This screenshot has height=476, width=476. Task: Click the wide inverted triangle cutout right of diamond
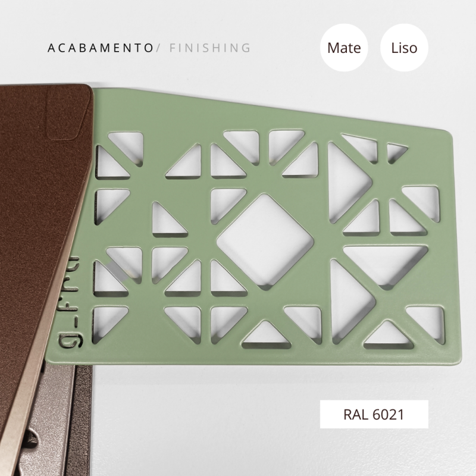pyautogui.click(x=386, y=265)
